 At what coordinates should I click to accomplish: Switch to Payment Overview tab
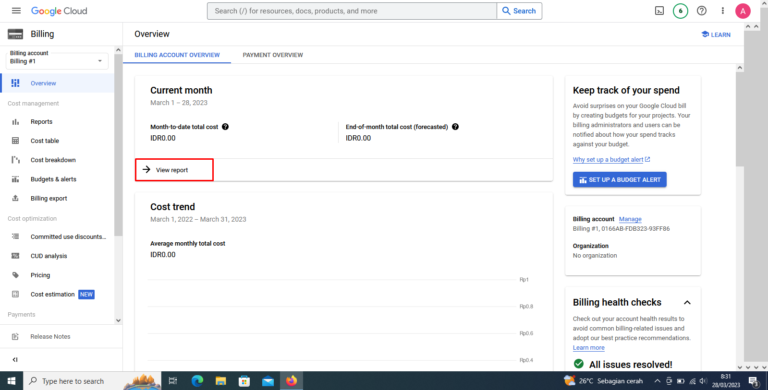[x=273, y=55]
